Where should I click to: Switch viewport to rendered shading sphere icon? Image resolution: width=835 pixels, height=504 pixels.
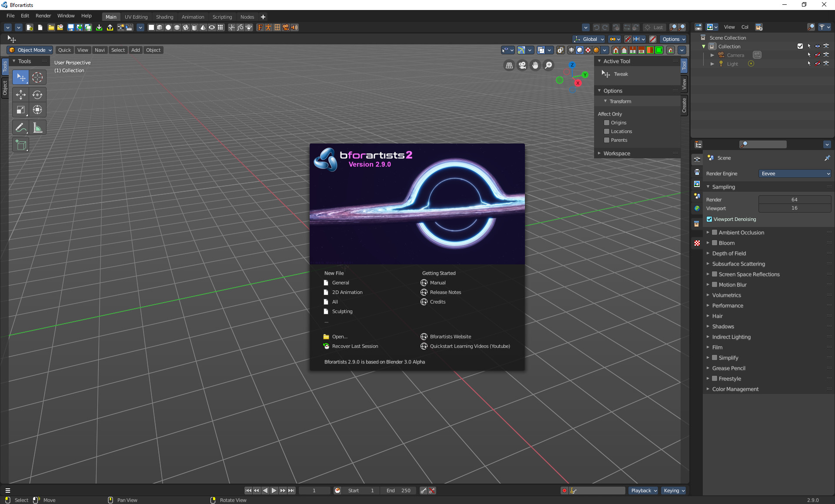pos(596,50)
